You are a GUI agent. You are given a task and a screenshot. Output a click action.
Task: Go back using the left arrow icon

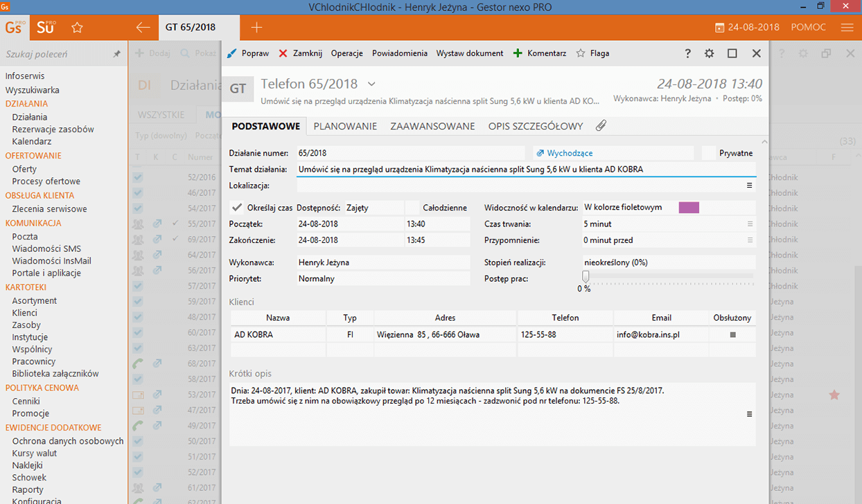pyautogui.click(x=143, y=28)
